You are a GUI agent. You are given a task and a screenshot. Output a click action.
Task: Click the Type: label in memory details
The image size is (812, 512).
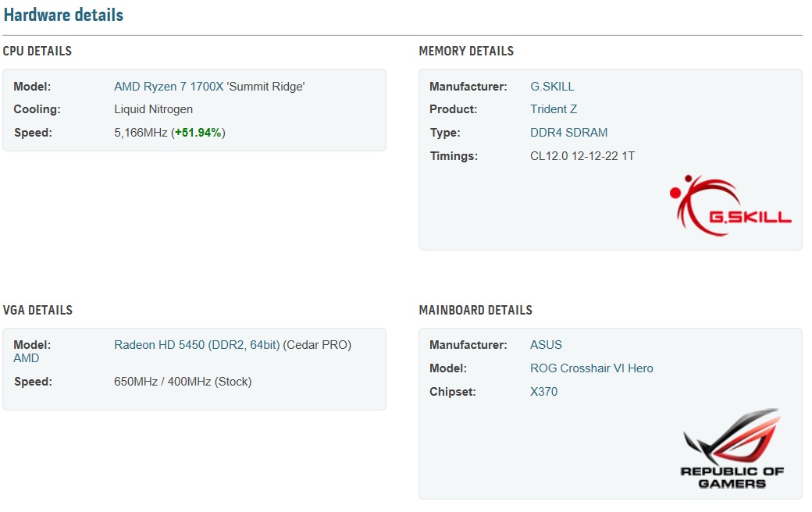click(x=445, y=133)
